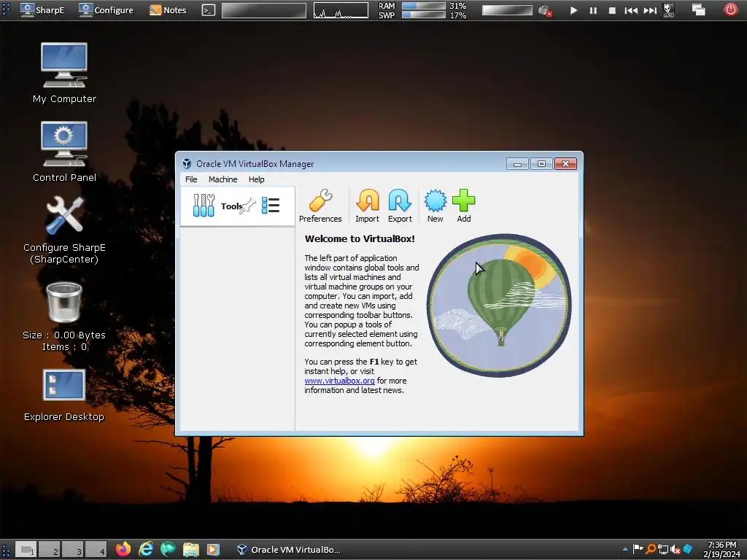Viewport: 747px width, 560px height.
Task: Launch Firefox from the taskbar
Action: pos(123,550)
